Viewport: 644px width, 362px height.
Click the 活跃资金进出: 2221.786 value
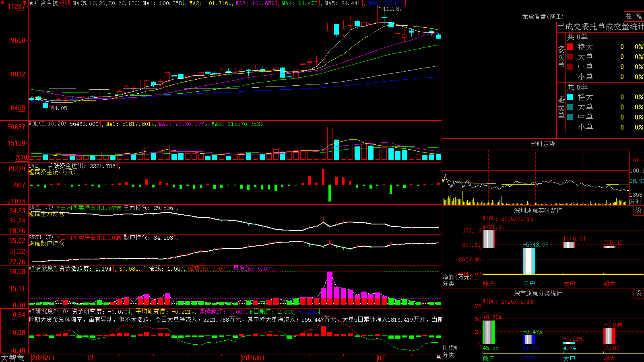pos(82,166)
